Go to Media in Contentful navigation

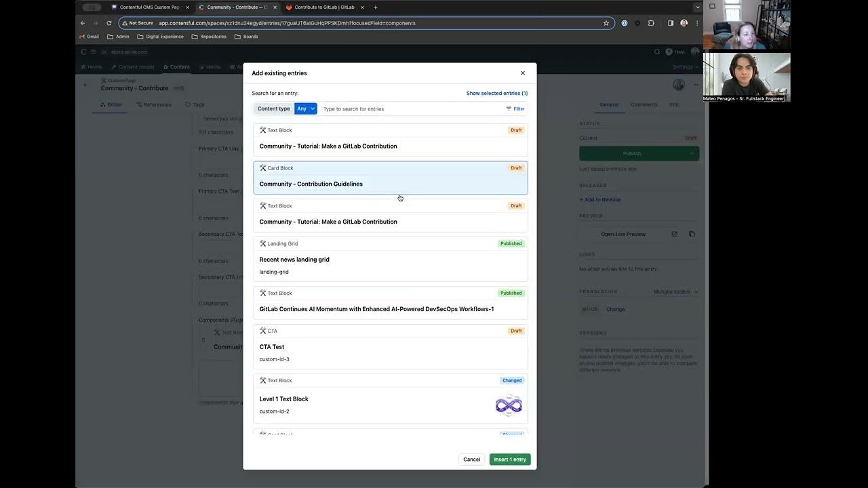click(x=210, y=67)
